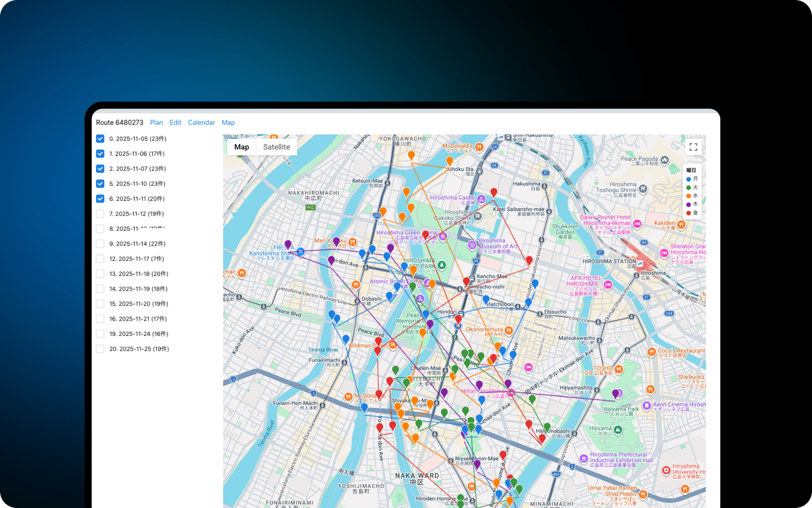812x508 pixels.
Task: Disable the 2025-11-06 (17件) checkbox
Action: pyautogui.click(x=100, y=154)
